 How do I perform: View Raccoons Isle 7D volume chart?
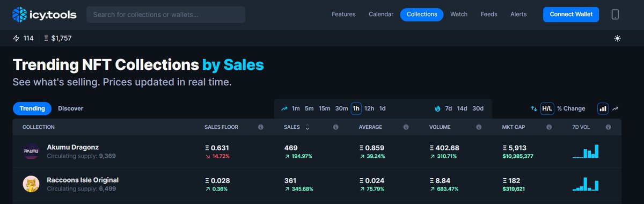(586, 184)
